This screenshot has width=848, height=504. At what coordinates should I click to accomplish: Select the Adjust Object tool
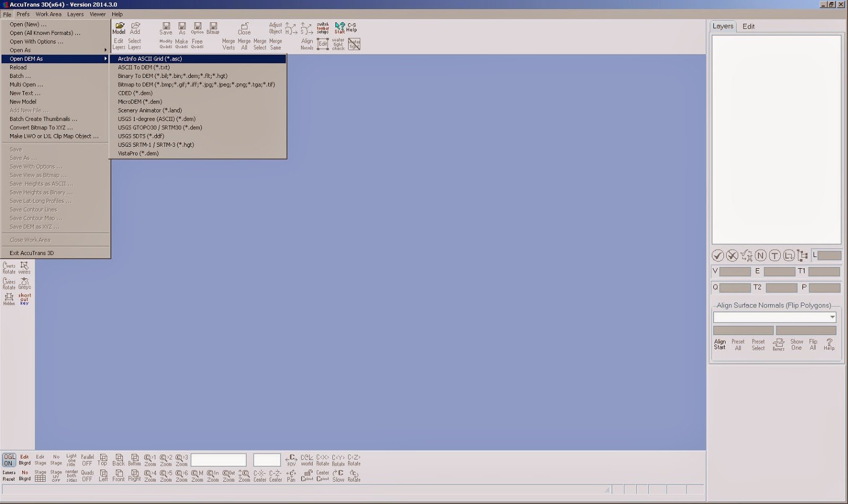click(275, 28)
